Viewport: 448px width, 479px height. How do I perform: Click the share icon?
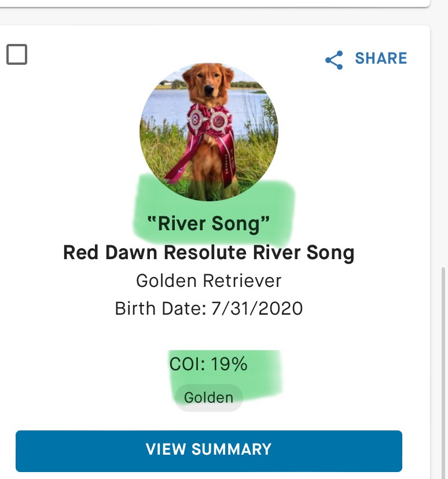click(x=334, y=60)
